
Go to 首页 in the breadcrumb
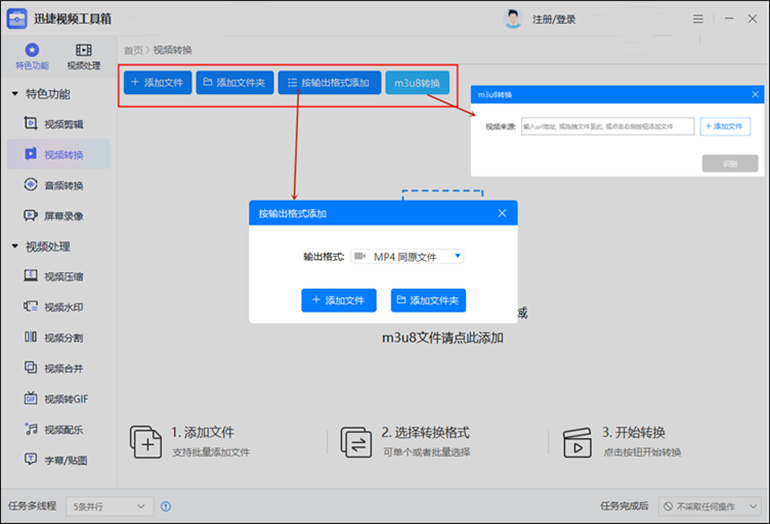tap(133, 50)
